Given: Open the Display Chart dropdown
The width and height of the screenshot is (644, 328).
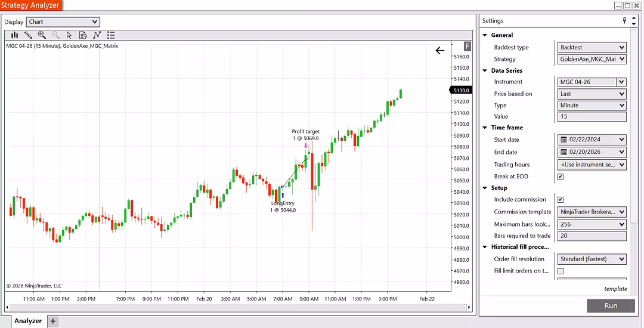Looking at the screenshot, I should tap(63, 22).
